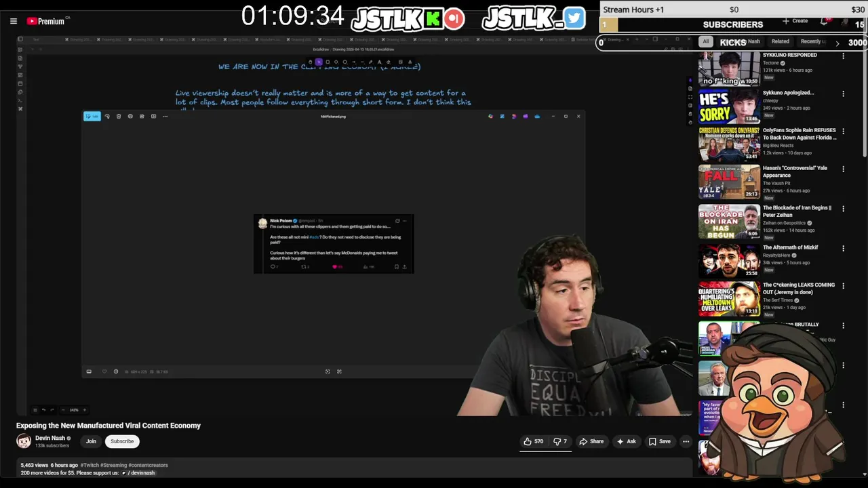Viewport: 868px width, 488px height.
Task: Click rotate icon in image viewer toolbar
Action: coord(107,116)
